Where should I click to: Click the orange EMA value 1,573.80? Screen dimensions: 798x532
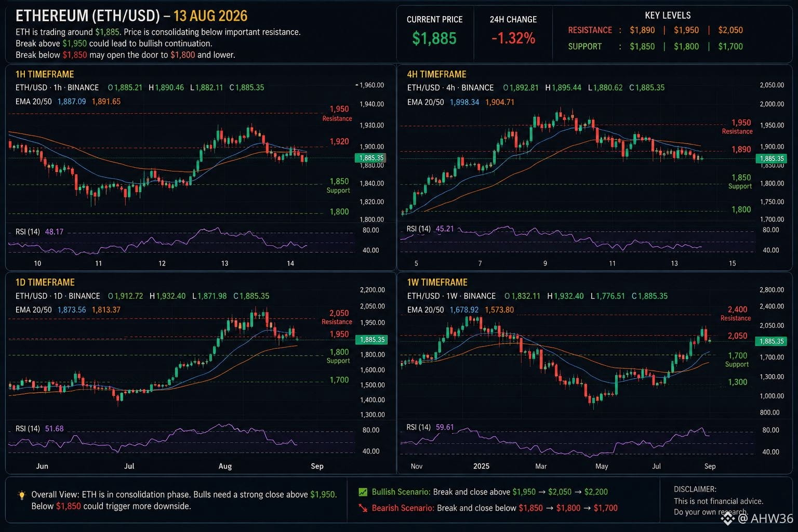click(x=499, y=310)
